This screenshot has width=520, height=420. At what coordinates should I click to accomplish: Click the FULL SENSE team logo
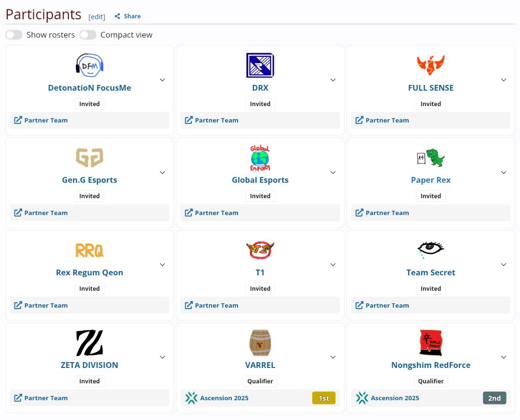point(430,65)
